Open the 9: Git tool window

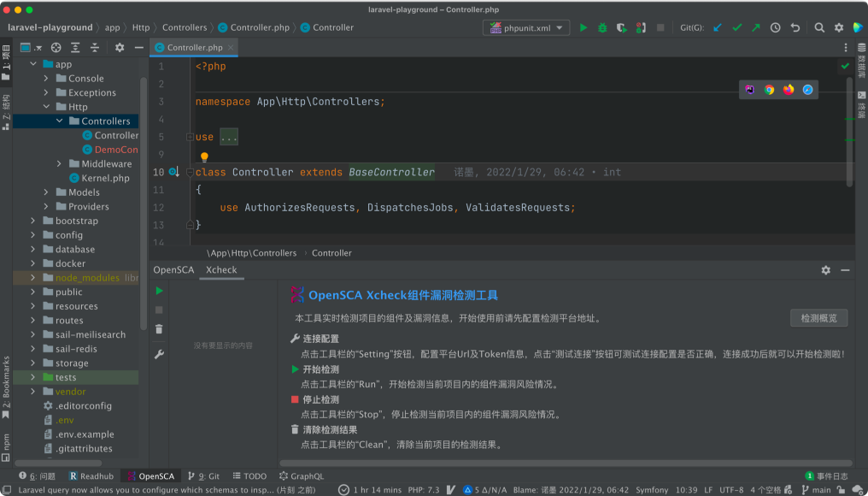point(203,476)
